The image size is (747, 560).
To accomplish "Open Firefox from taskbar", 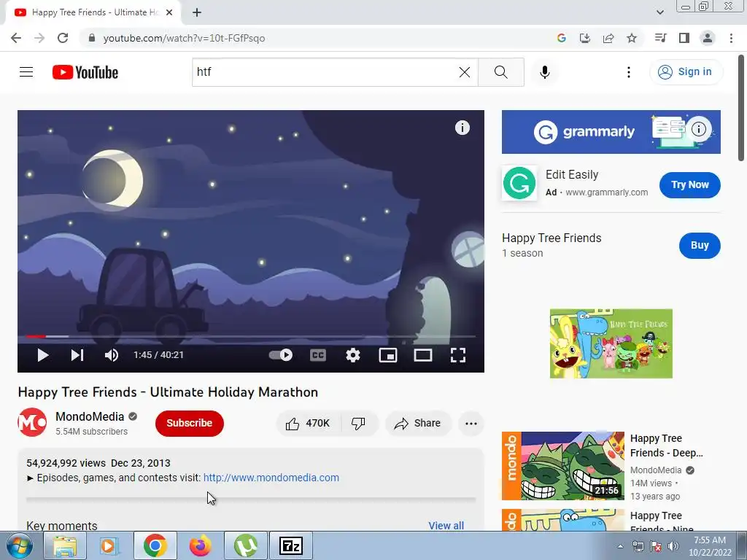I will pyautogui.click(x=200, y=546).
